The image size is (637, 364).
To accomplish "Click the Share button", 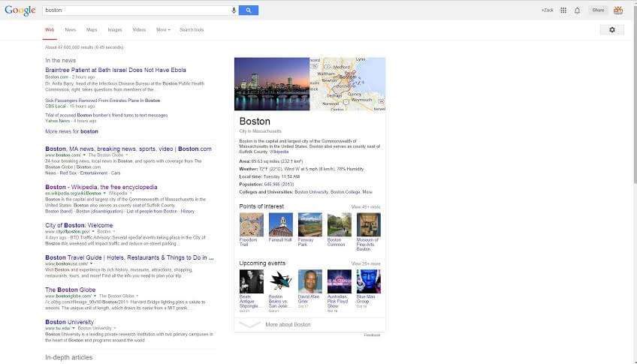I will [x=598, y=11].
